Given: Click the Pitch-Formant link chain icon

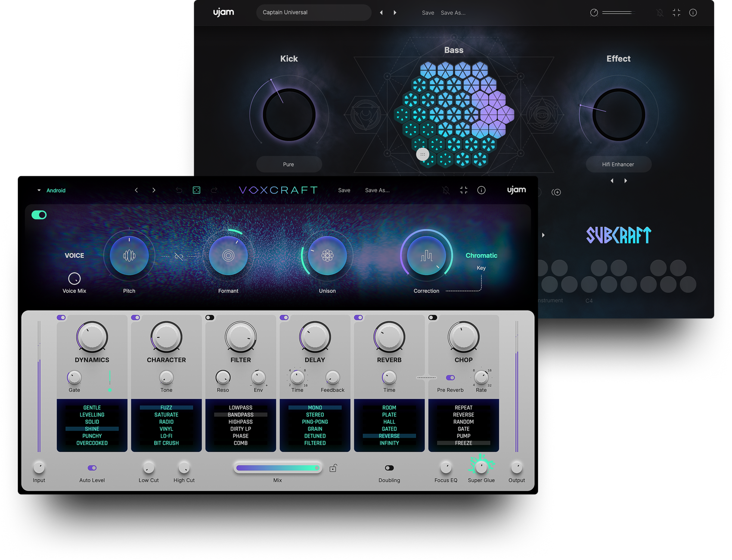Looking at the screenshot, I should coord(179,256).
